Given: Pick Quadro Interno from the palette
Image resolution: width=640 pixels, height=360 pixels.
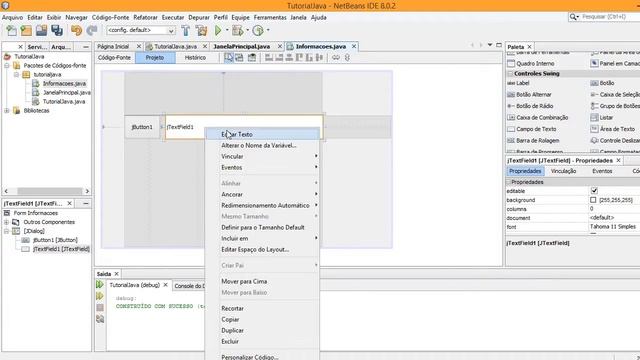Looking at the screenshot, I should [531, 64].
